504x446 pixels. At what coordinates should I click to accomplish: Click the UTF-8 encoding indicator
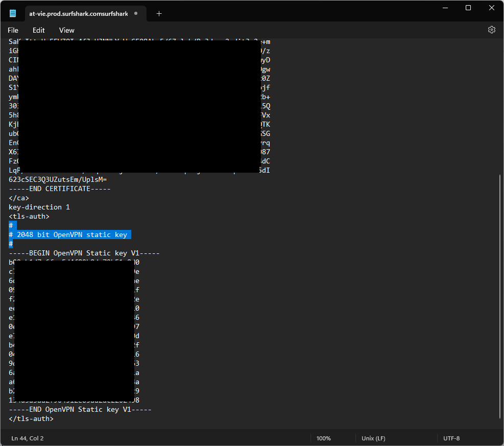(x=451, y=438)
